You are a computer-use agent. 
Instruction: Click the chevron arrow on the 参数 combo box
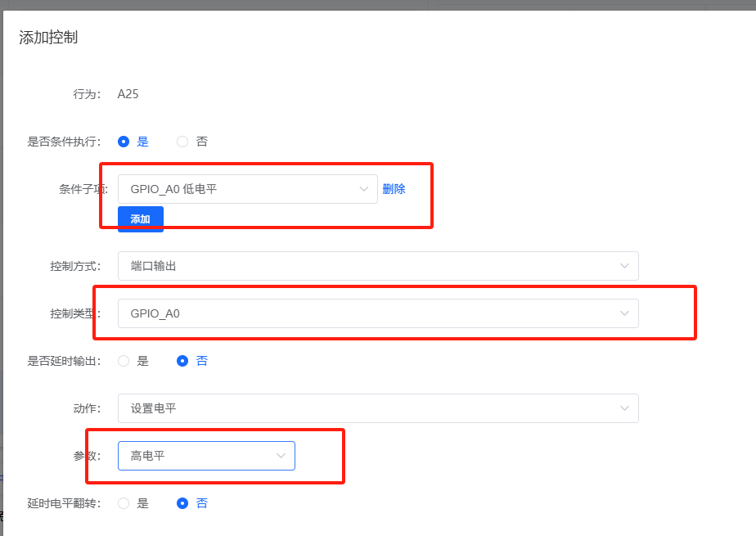pyautogui.click(x=281, y=455)
